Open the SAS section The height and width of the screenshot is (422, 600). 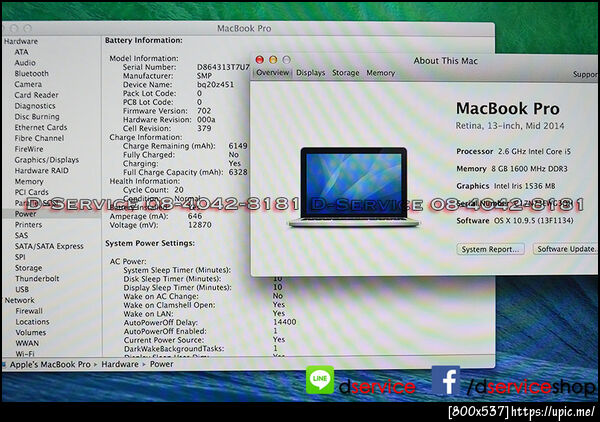pyautogui.click(x=21, y=235)
